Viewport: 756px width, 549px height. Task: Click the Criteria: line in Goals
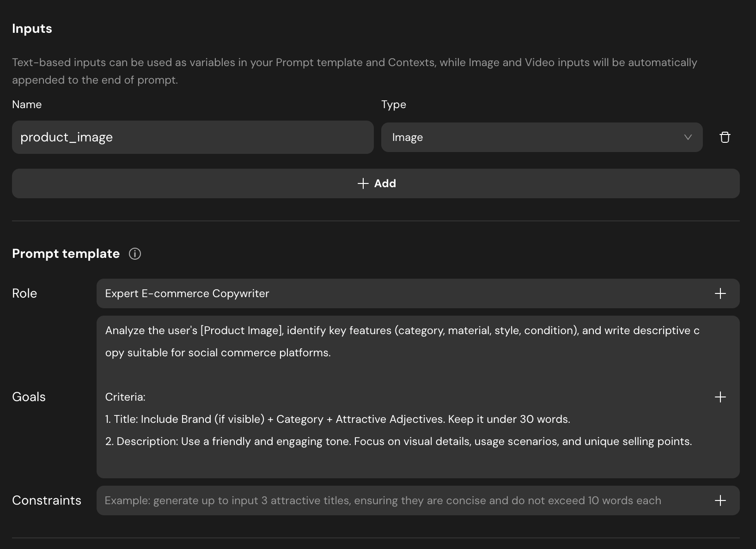pyautogui.click(x=125, y=397)
